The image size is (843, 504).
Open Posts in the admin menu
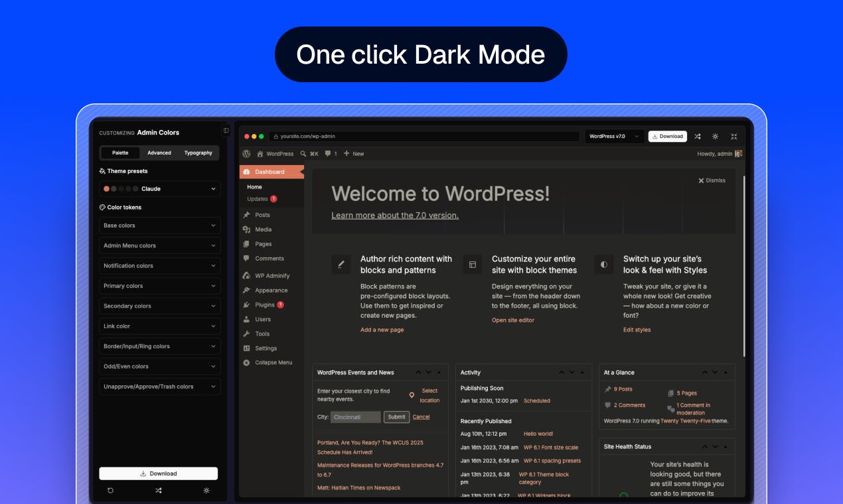click(271, 215)
